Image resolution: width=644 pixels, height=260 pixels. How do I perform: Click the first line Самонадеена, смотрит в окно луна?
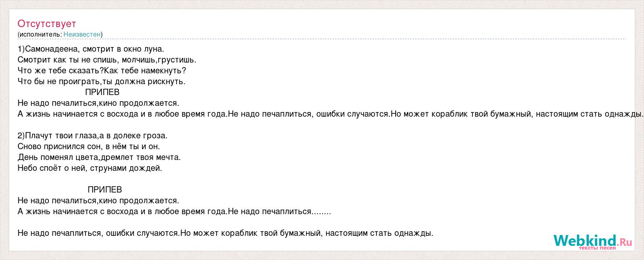(91, 49)
